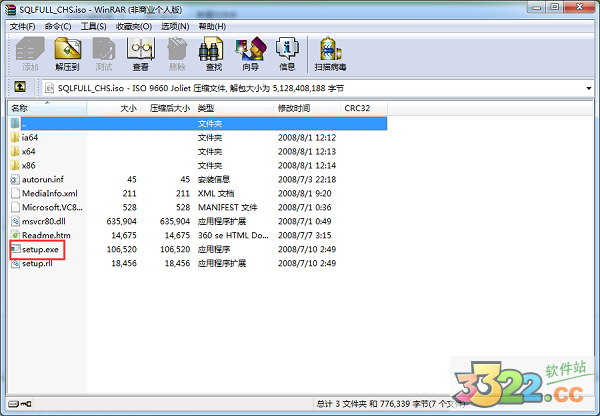The height and width of the screenshot is (416, 600).
Task: Click the MANIFEST 文件 type cell
Action: pos(228,207)
